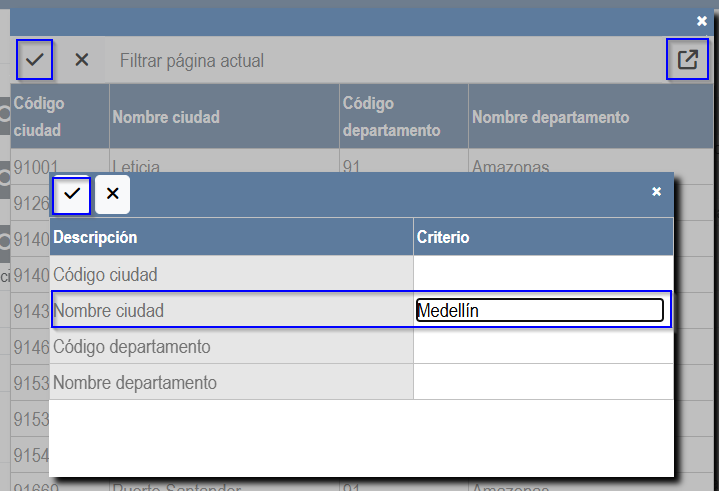Sort by Nombre ciudad grid header
The height and width of the screenshot is (491, 719).
tap(224, 117)
